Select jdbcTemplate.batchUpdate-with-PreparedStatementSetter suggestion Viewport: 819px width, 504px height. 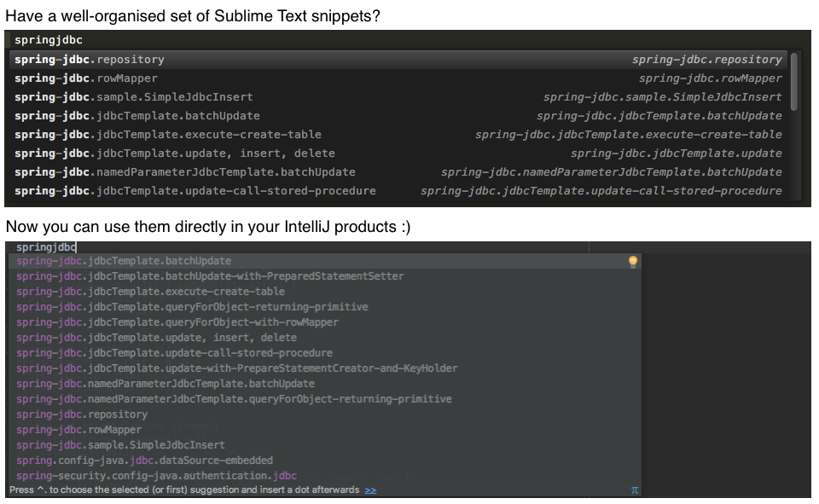[210, 276]
